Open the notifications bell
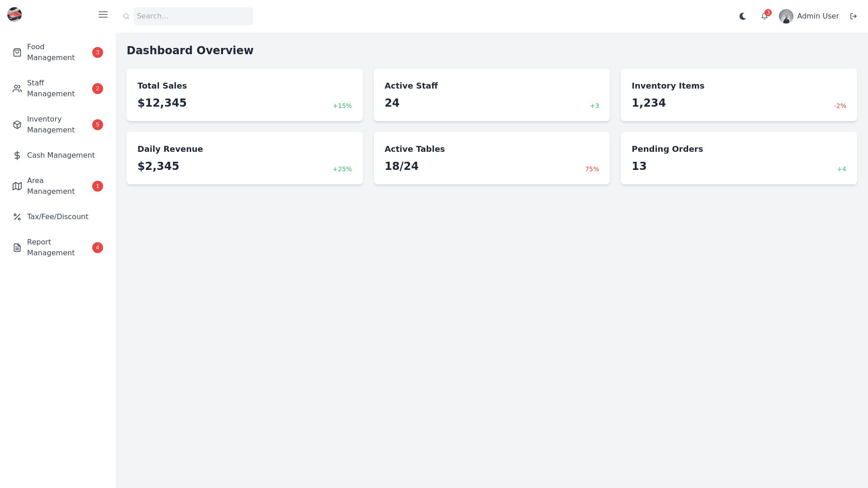Image resolution: width=868 pixels, height=488 pixels. (764, 16)
